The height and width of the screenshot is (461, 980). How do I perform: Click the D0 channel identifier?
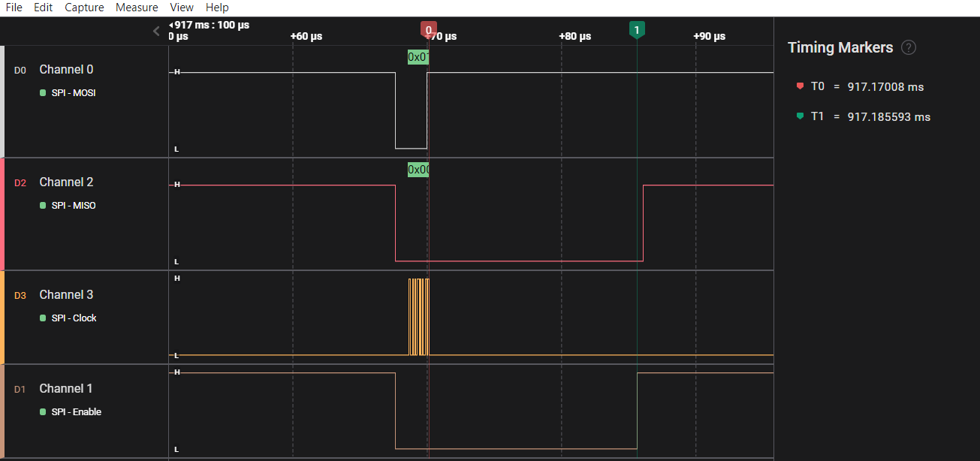(20, 70)
